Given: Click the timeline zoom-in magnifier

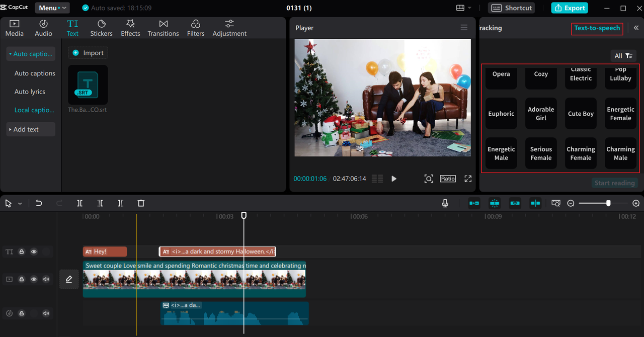Looking at the screenshot, I should [636, 203].
